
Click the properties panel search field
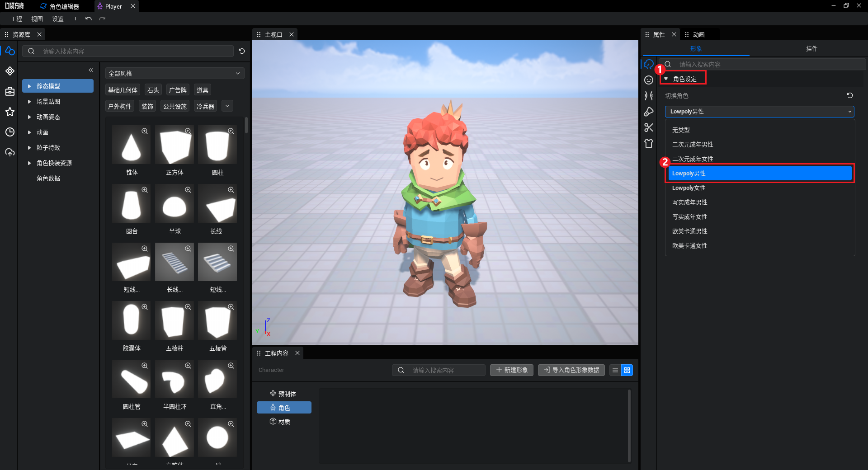762,64
